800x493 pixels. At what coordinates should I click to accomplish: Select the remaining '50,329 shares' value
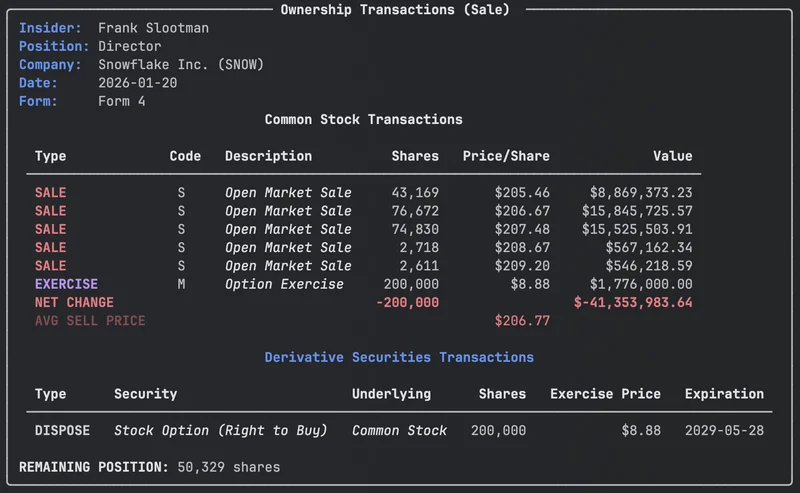(229, 467)
